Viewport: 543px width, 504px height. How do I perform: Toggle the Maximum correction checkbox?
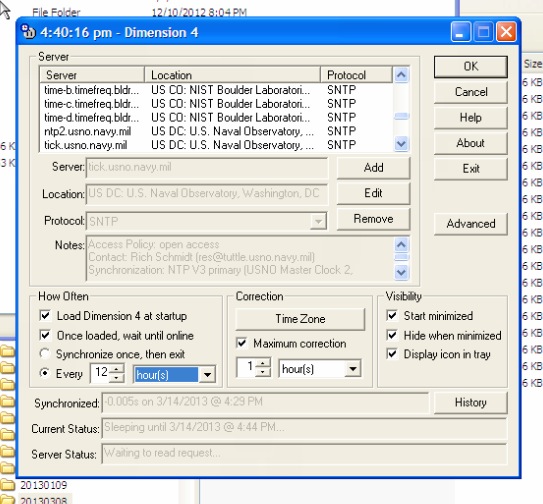click(241, 343)
